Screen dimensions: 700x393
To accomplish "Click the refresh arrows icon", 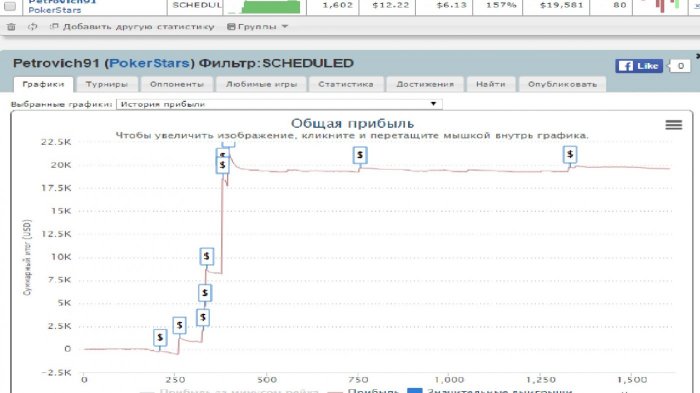I will (x=33, y=27).
